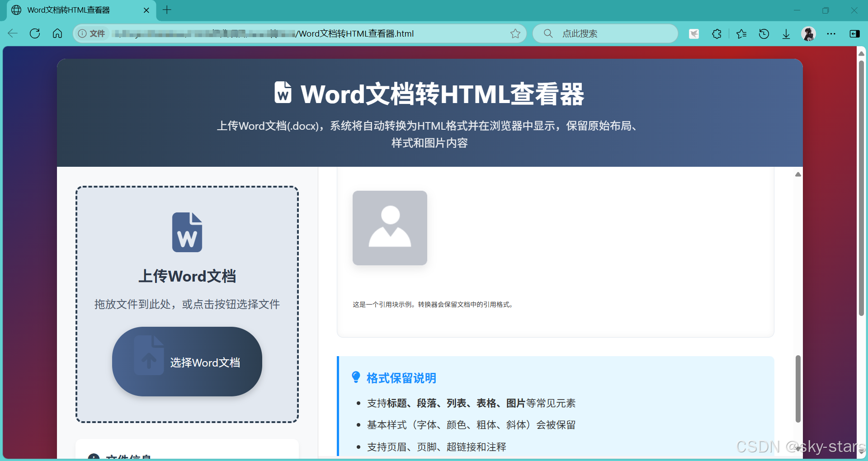Image resolution: width=868 pixels, height=461 pixels.
Task: Click the upload arrow icon inside button
Action: pos(149,356)
